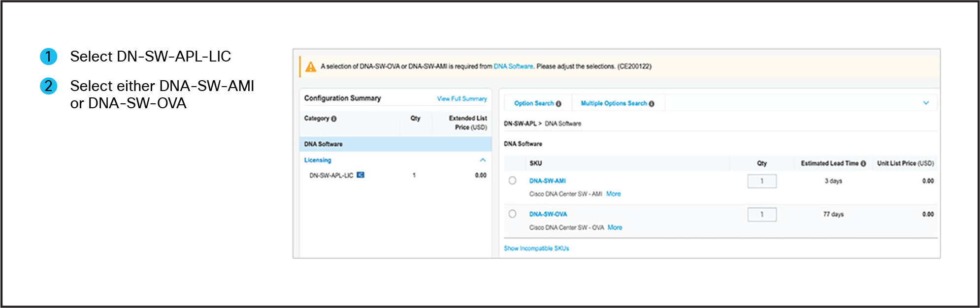Click More for Cisco DNA Center SW - AMI
The image size is (980, 308).
pos(613,194)
